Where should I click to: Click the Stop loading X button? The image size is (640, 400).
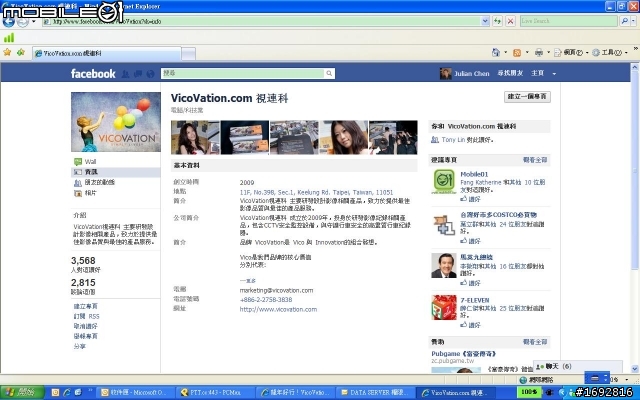pos(510,21)
